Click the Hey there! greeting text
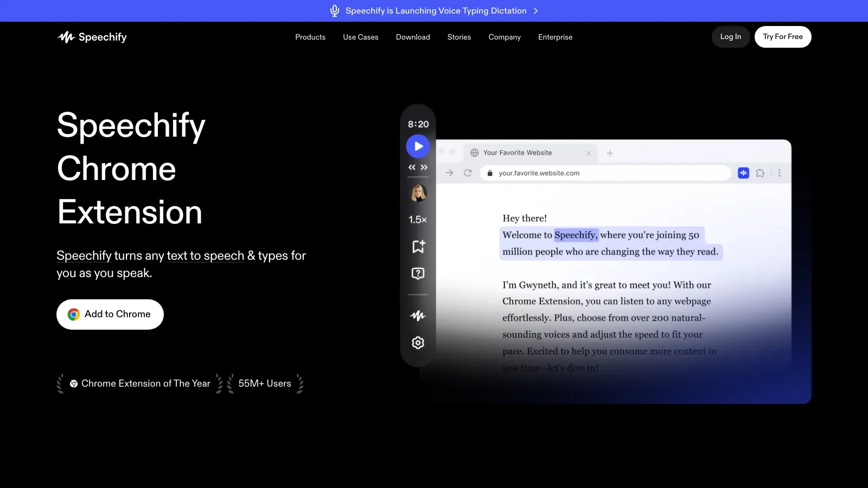This screenshot has height=488, width=868. click(x=525, y=218)
